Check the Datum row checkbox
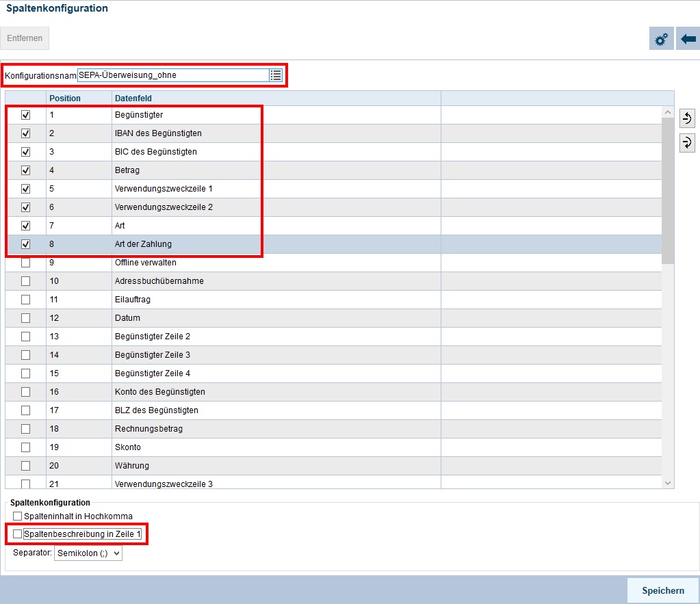Screen dimensions: 700x604 click(25, 317)
